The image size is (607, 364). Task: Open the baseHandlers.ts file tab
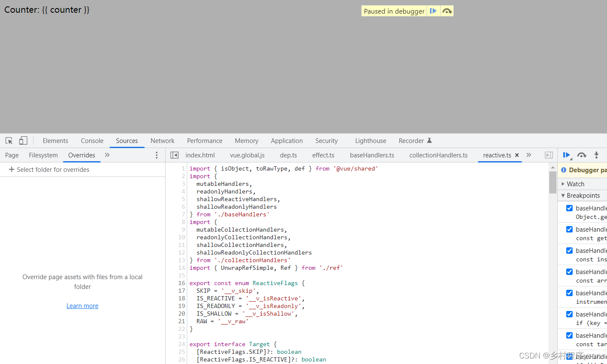click(372, 155)
